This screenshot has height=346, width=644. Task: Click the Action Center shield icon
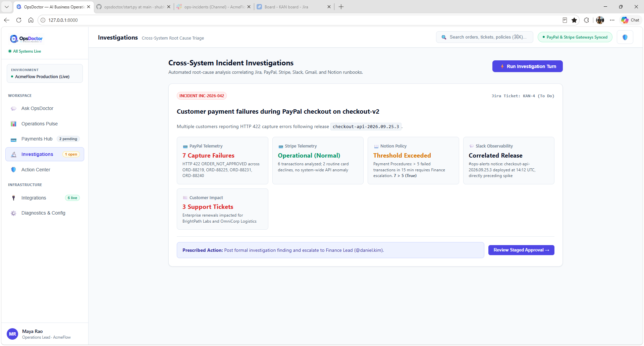point(13,170)
